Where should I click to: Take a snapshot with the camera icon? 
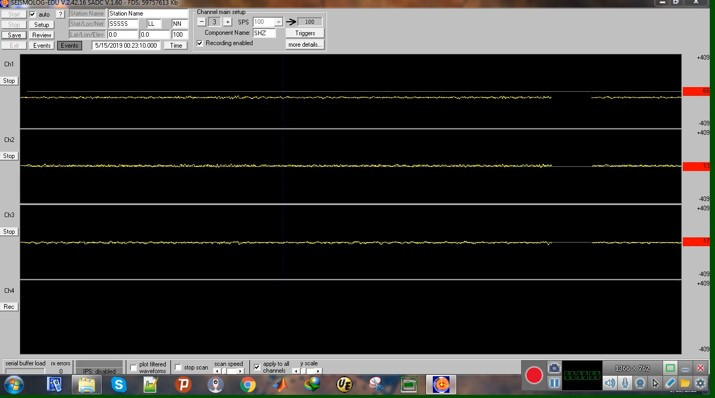[554, 367]
